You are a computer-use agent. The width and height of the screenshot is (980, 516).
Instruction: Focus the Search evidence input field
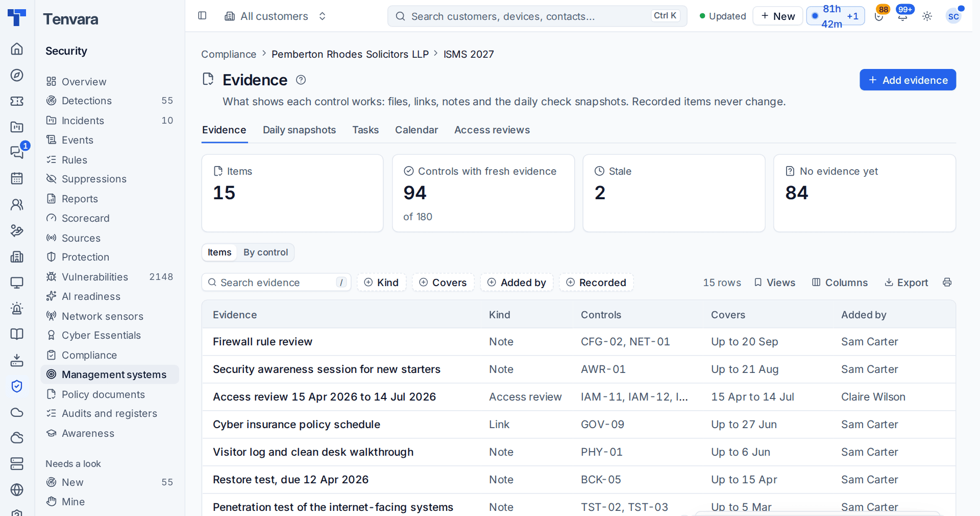(276, 283)
